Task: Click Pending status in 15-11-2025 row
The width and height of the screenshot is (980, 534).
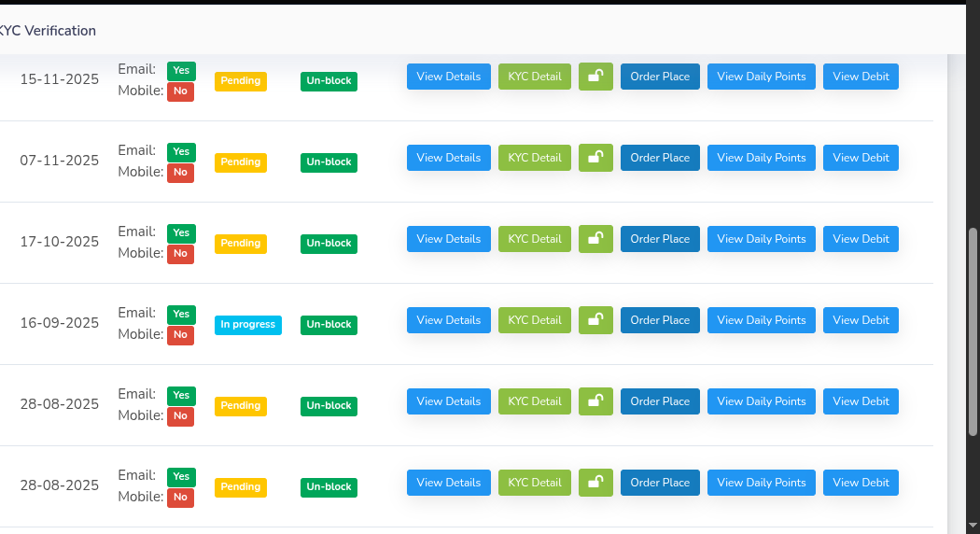Action: point(241,80)
